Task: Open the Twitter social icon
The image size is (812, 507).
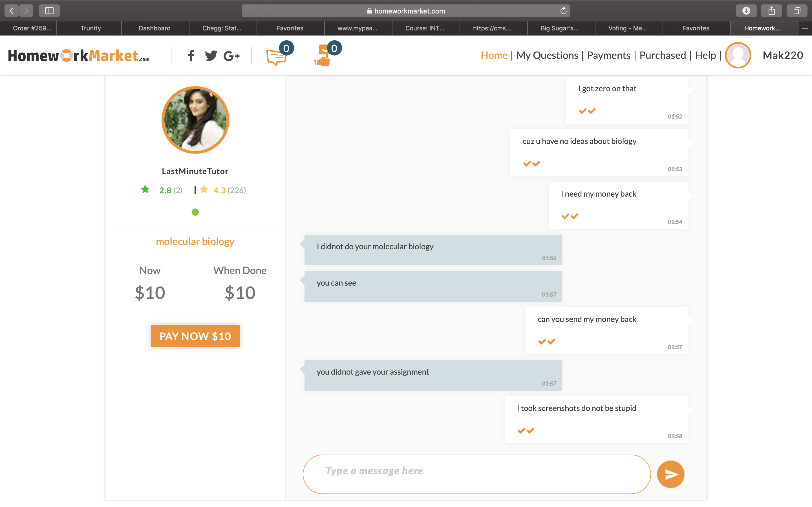Action: coord(211,56)
